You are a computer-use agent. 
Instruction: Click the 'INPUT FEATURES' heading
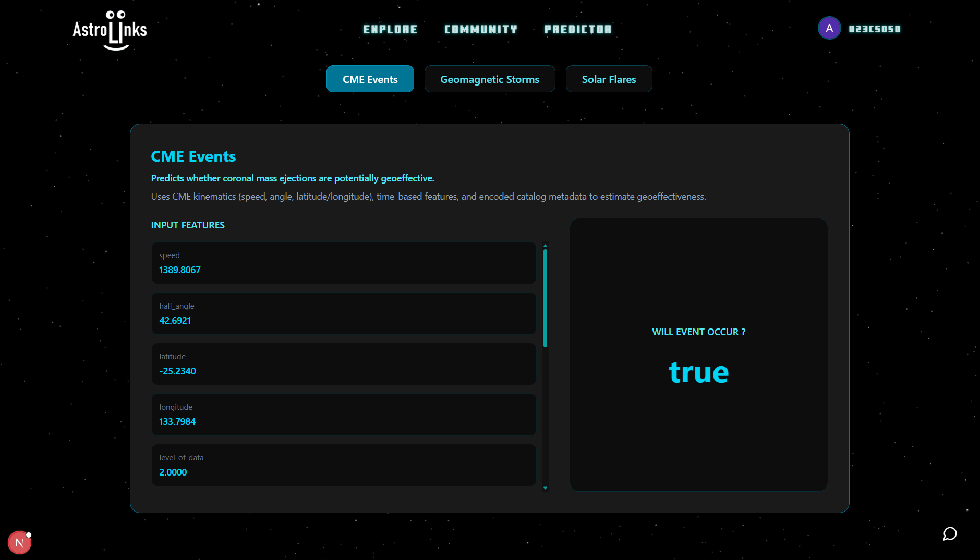(188, 225)
